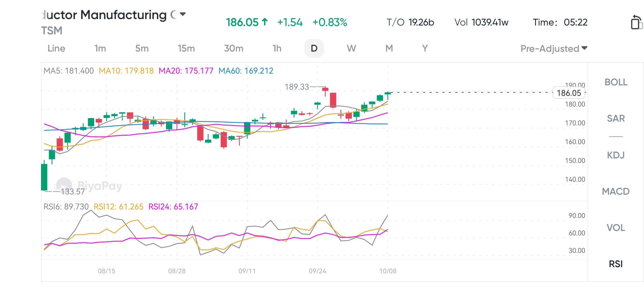The height and width of the screenshot is (290, 644).
Task: Switch to the MACD indicator
Action: tap(616, 191)
